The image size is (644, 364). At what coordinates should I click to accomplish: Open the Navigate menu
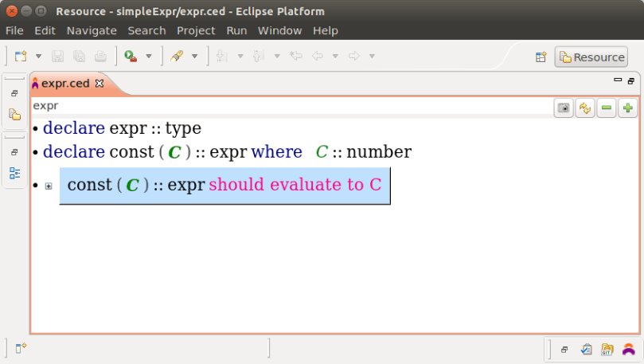92,30
